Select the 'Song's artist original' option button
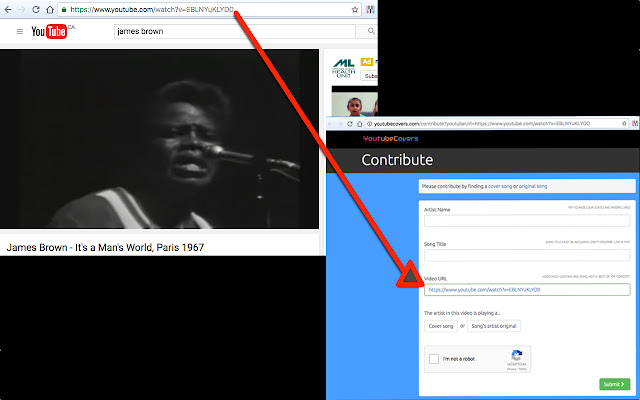Screen dimensions: 640x400 pos(494,326)
